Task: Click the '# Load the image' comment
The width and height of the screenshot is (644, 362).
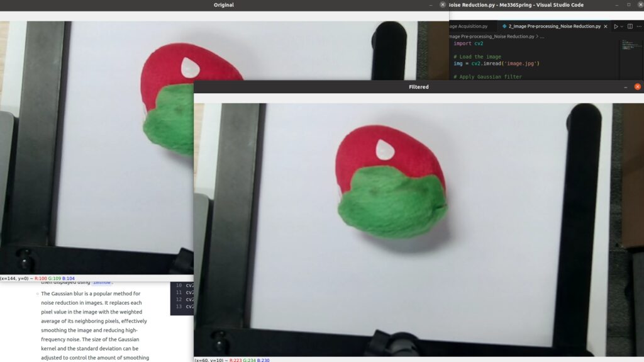Action: (477, 57)
